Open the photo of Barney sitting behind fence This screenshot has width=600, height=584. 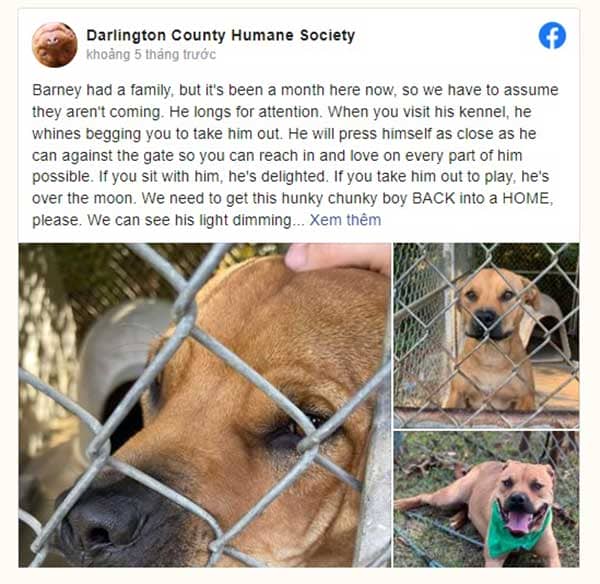pos(486,336)
